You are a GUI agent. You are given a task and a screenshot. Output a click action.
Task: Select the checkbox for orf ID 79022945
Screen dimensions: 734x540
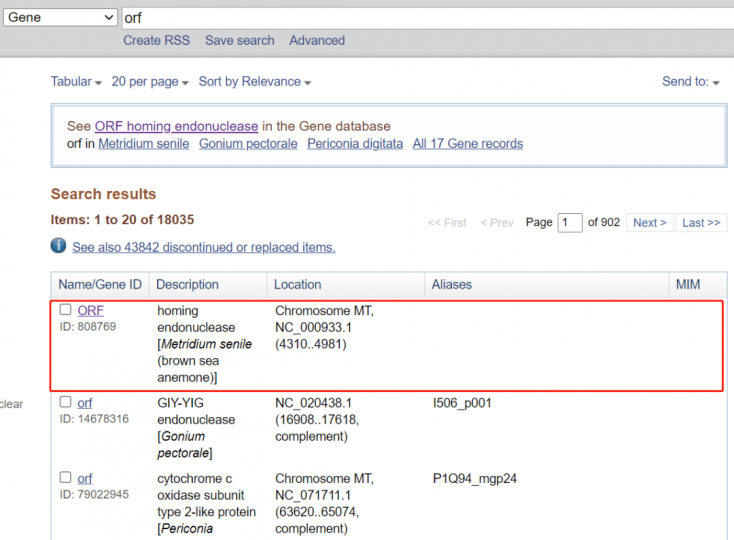(66, 478)
